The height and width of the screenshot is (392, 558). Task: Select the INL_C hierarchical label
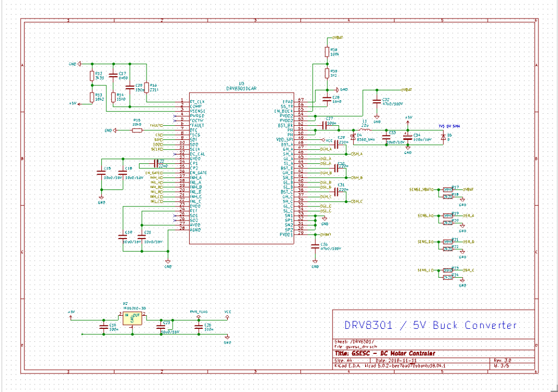pyautogui.click(x=156, y=201)
